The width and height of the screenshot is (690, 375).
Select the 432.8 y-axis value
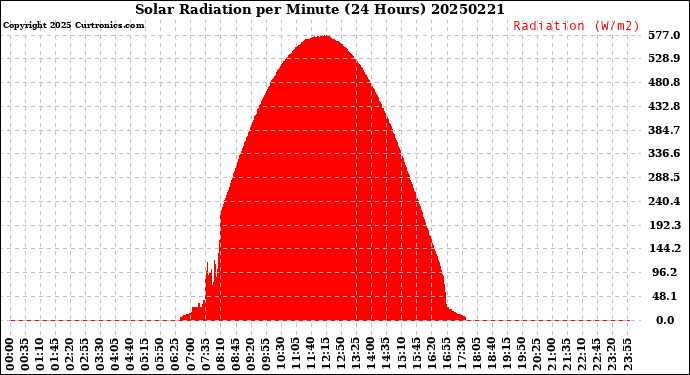pyautogui.click(x=664, y=106)
